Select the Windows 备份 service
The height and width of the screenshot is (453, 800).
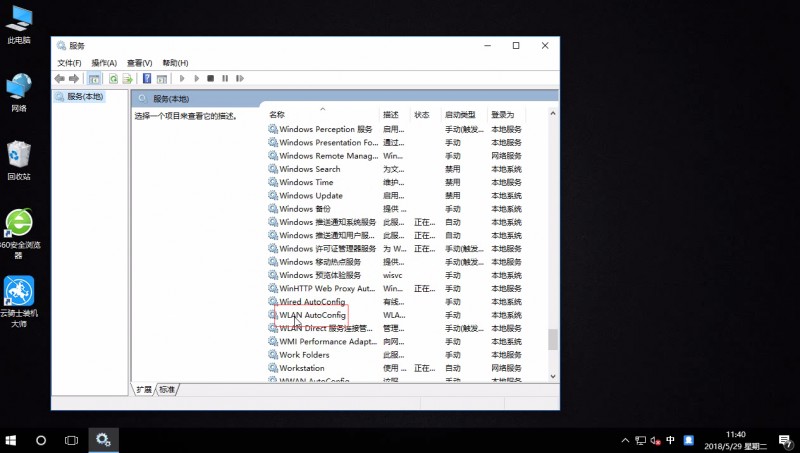click(x=396, y=209)
